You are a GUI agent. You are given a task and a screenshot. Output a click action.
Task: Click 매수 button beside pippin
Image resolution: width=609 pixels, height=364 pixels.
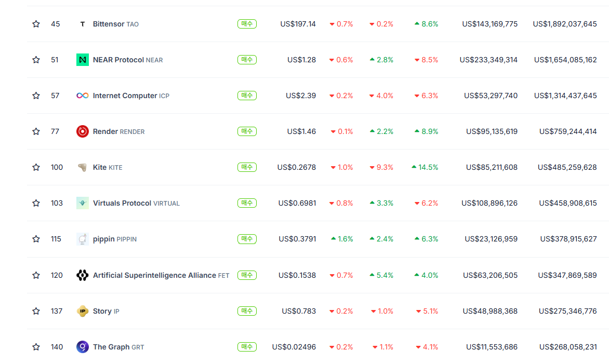pyautogui.click(x=247, y=239)
